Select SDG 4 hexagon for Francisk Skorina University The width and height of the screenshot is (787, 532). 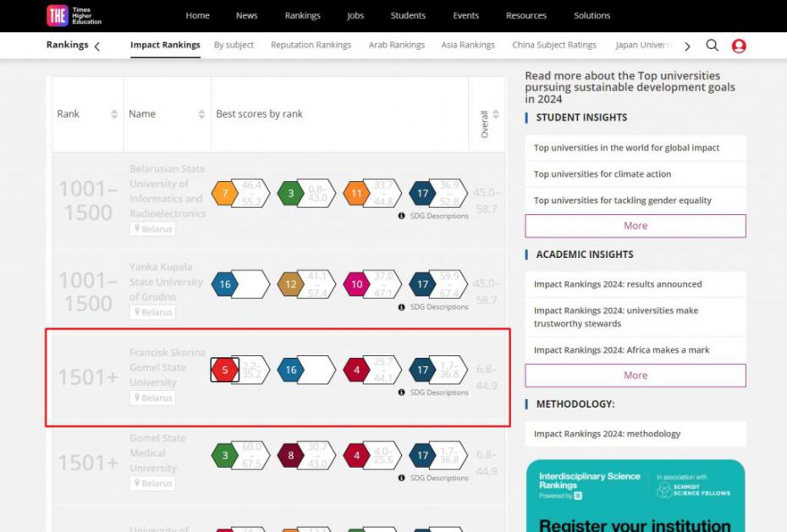coord(356,370)
